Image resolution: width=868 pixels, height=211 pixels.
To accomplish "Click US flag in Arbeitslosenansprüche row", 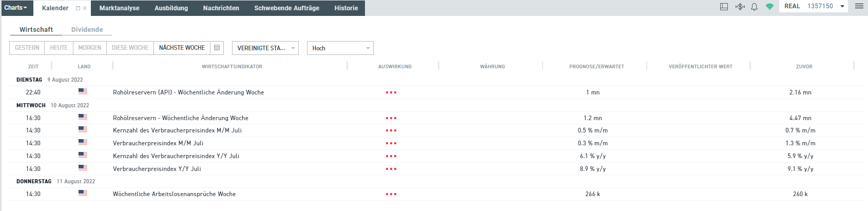I will coord(83,193).
